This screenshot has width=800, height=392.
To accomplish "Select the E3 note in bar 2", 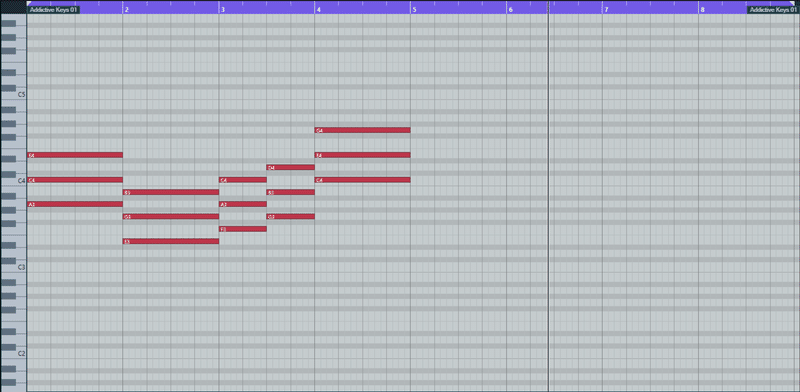I will [x=171, y=241].
